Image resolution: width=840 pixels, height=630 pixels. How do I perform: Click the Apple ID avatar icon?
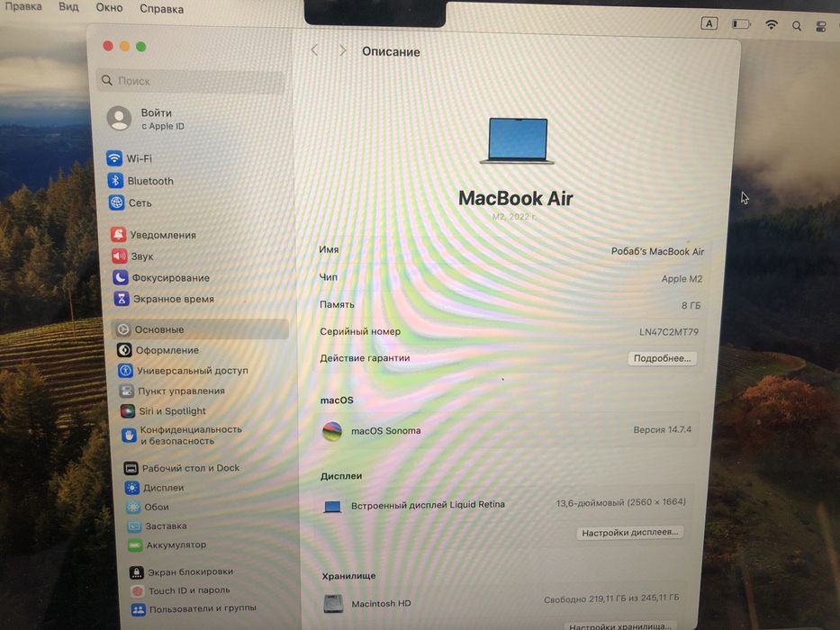(x=119, y=119)
